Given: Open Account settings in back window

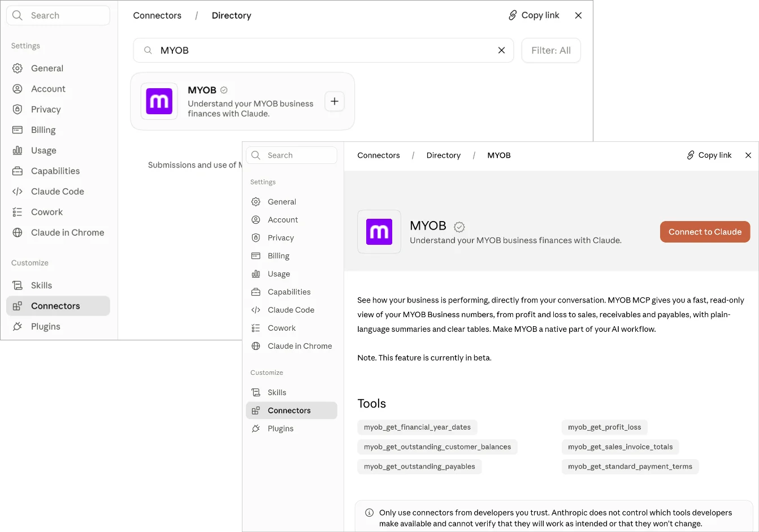Looking at the screenshot, I should [58, 89].
